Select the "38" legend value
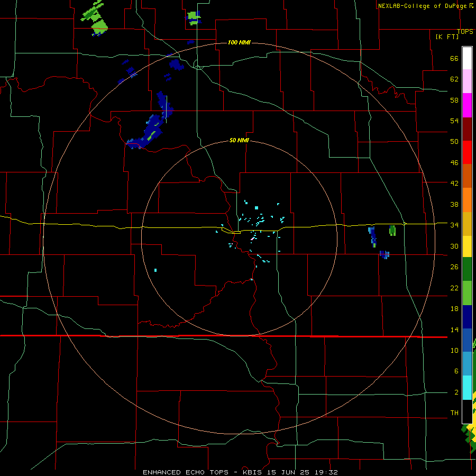The image size is (476, 476). point(454,204)
